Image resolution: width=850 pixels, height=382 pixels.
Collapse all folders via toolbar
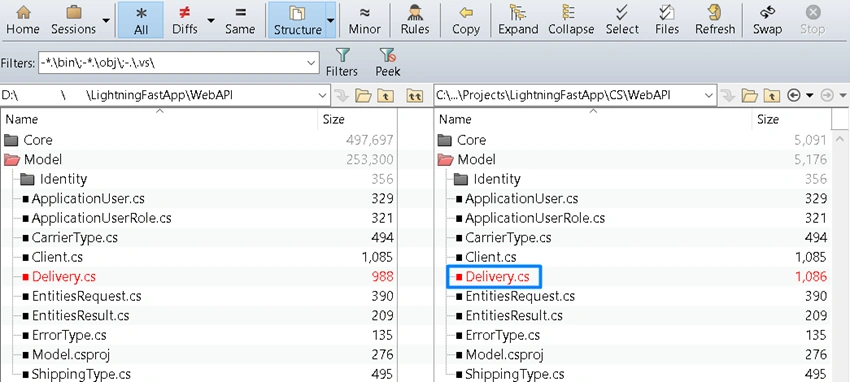571,20
